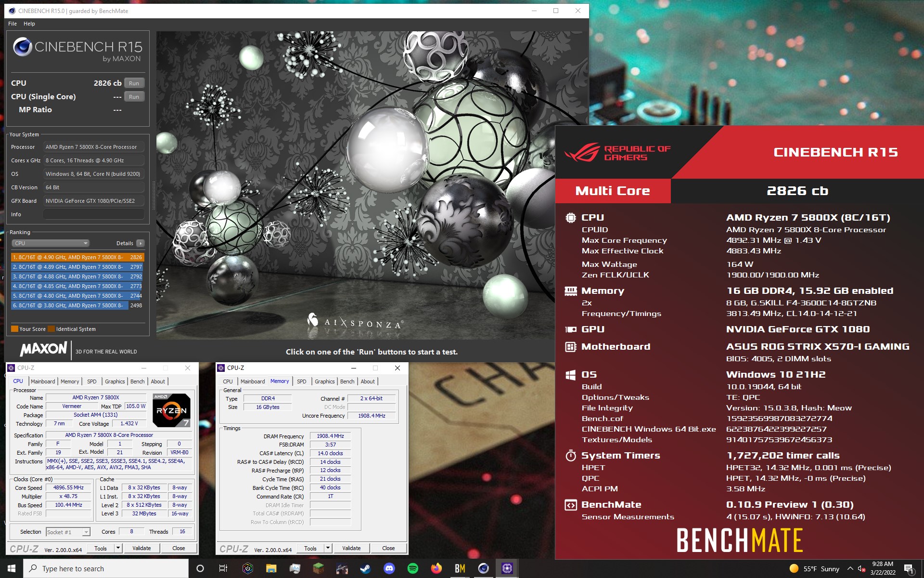Switch to CPU tab in Memory CPU-Z window
Viewport: 924px width, 578px height.
click(228, 381)
